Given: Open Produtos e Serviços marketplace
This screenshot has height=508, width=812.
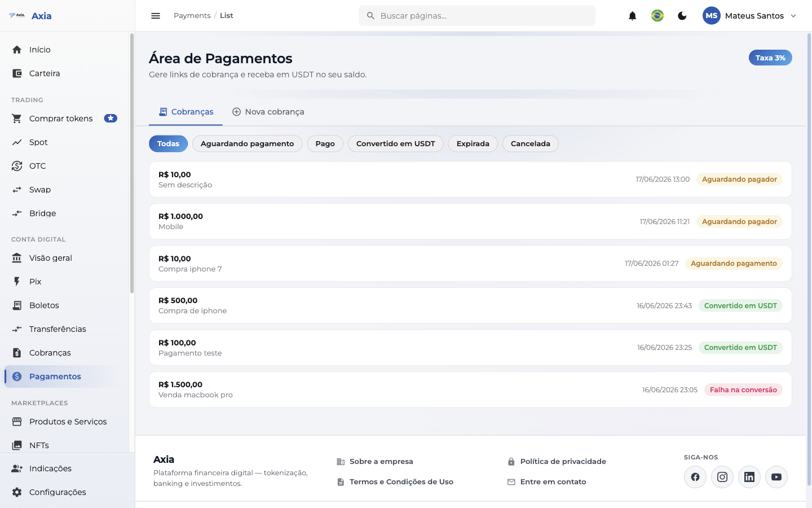Looking at the screenshot, I should point(64,422).
